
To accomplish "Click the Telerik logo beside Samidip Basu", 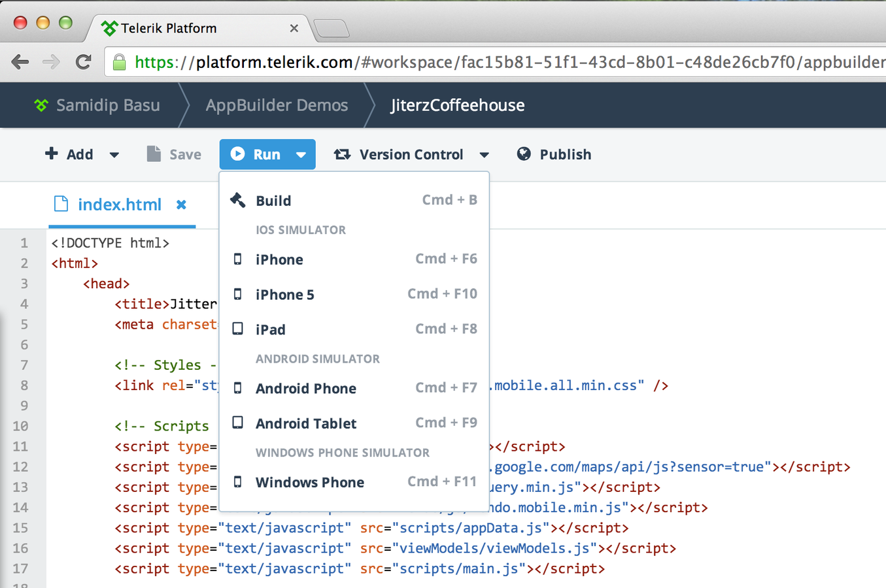I will pos(41,105).
